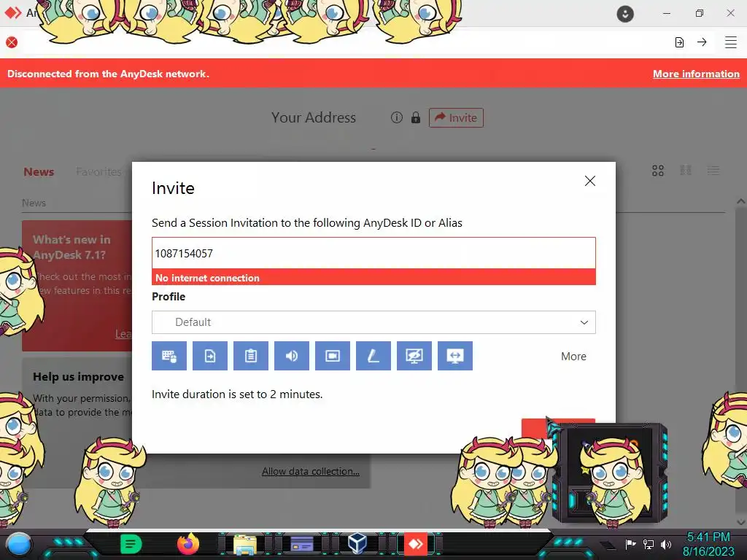
Task: Open the Allow data collection link
Action: pyautogui.click(x=311, y=472)
